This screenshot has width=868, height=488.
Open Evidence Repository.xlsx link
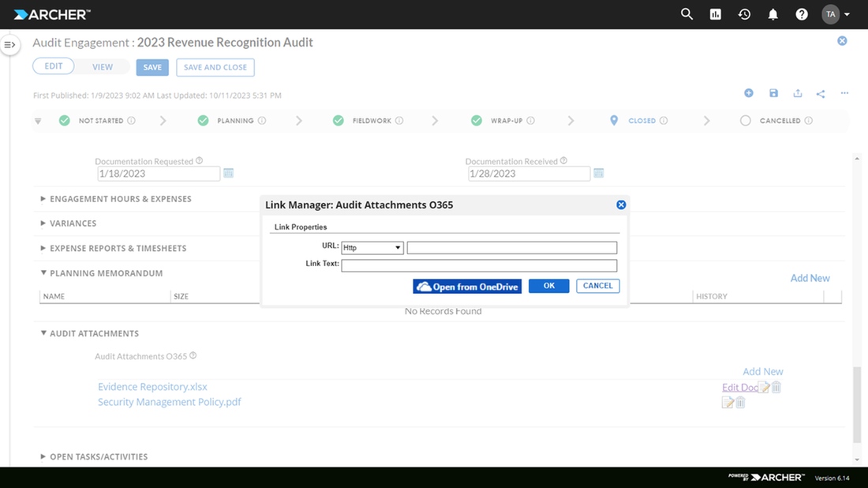point(152,387)
